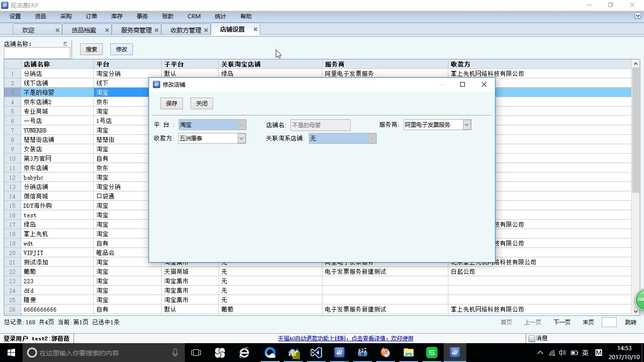Viewport: 644px width, 362px height.
Task: Go to 下一页
Action: pos(561,322)
